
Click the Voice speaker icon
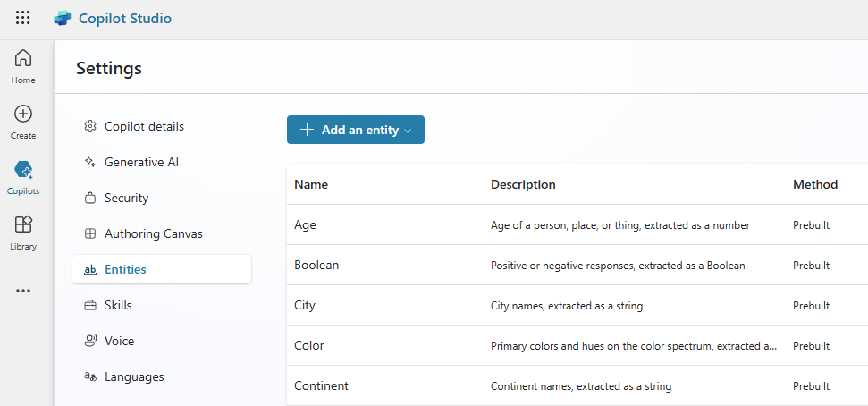(x=90, y=341)
